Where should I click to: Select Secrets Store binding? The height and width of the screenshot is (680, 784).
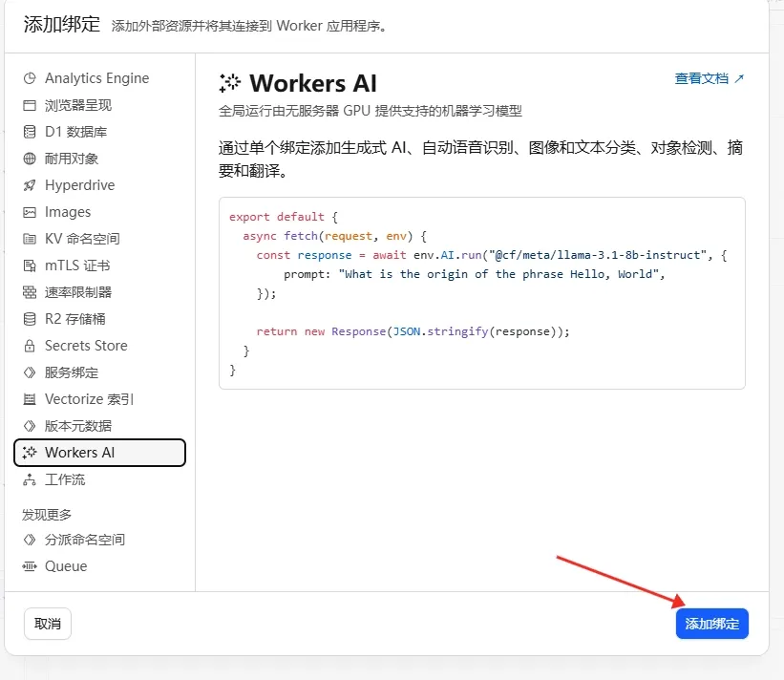[x=86, y=346]
